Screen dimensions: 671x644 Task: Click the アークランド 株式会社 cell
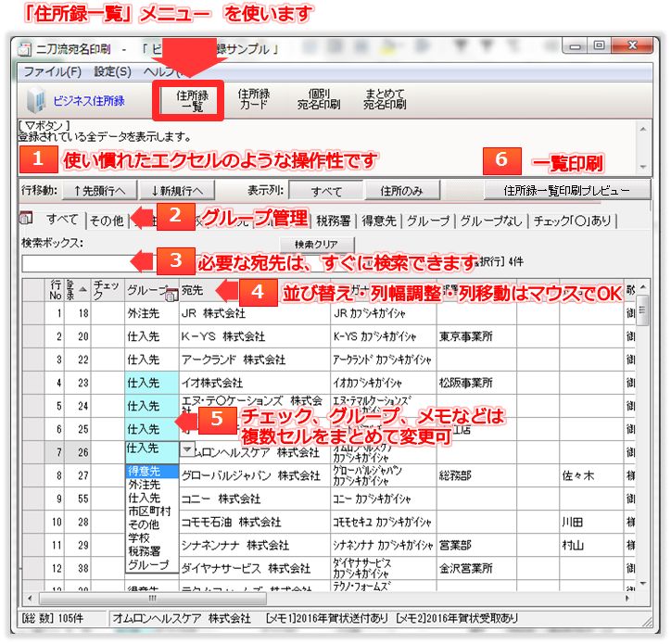[254, 360]
